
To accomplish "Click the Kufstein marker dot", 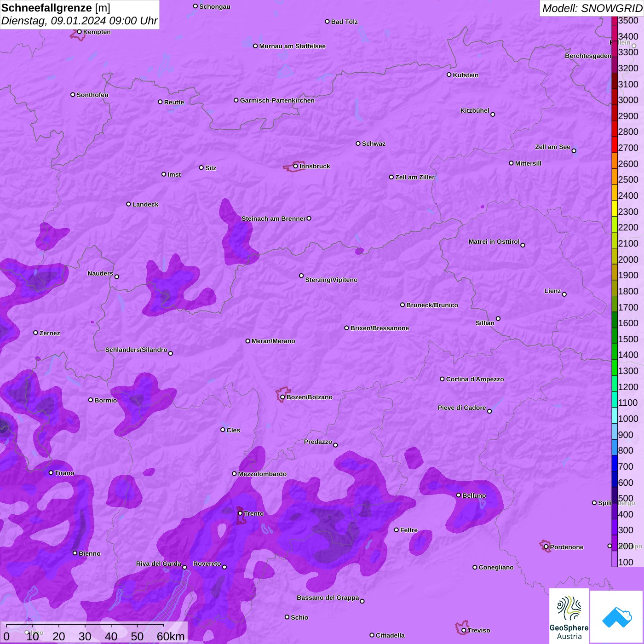I will [x=449, y=75].
